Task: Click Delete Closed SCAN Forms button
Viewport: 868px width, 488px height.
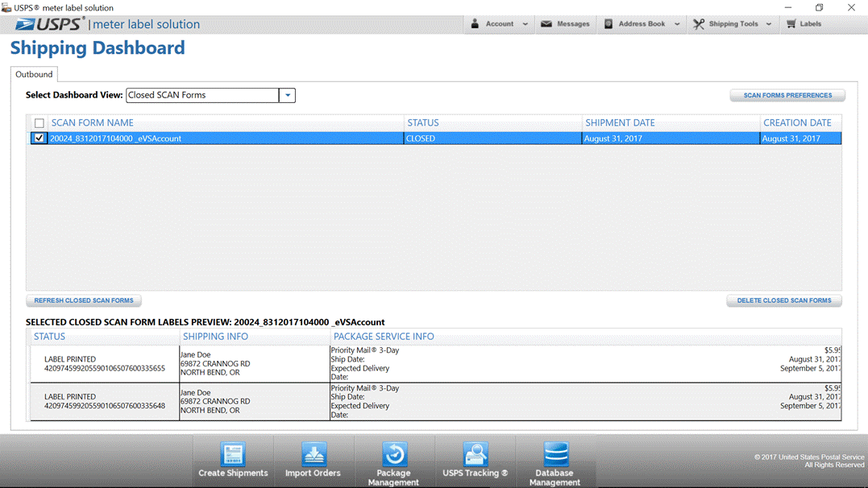Action: click(784, 300)
